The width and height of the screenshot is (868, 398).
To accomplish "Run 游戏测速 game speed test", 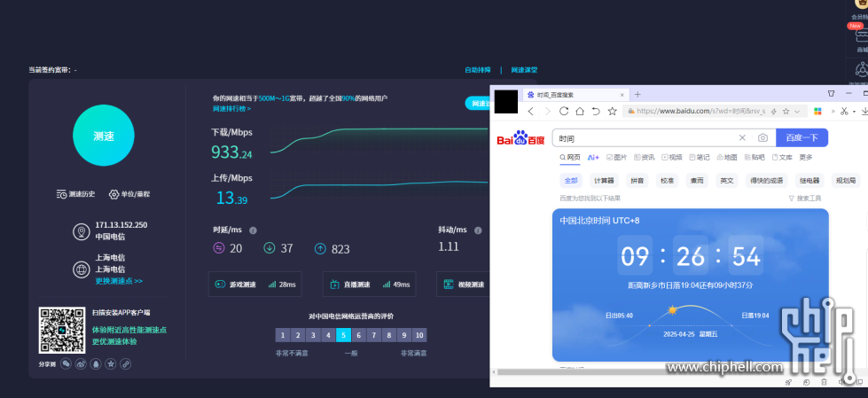I will [x=255, y=285].
